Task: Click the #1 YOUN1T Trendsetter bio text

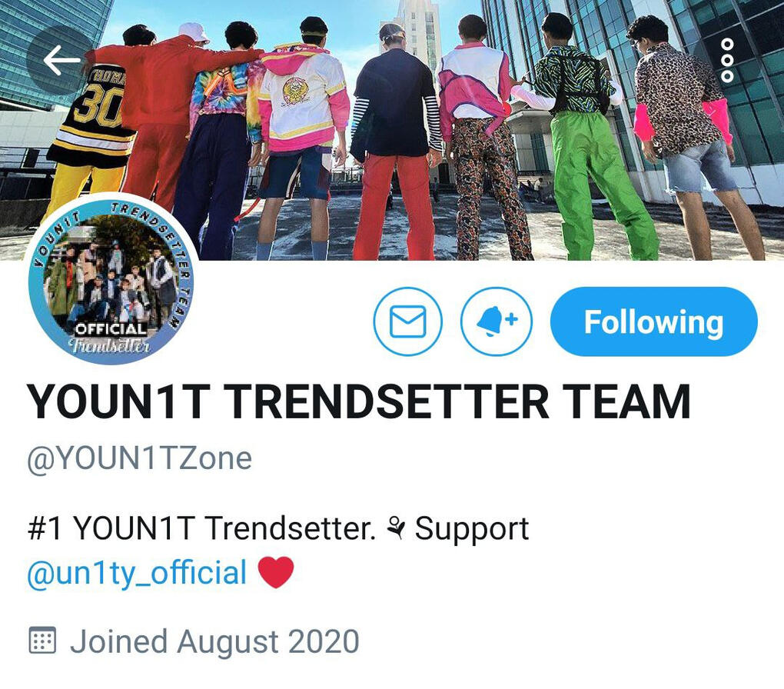Action: pos(201,528)
